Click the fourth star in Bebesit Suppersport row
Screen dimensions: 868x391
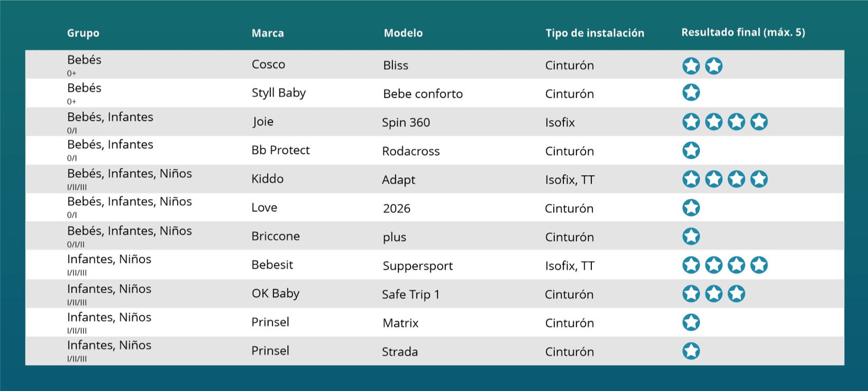(x=759, y=265)
